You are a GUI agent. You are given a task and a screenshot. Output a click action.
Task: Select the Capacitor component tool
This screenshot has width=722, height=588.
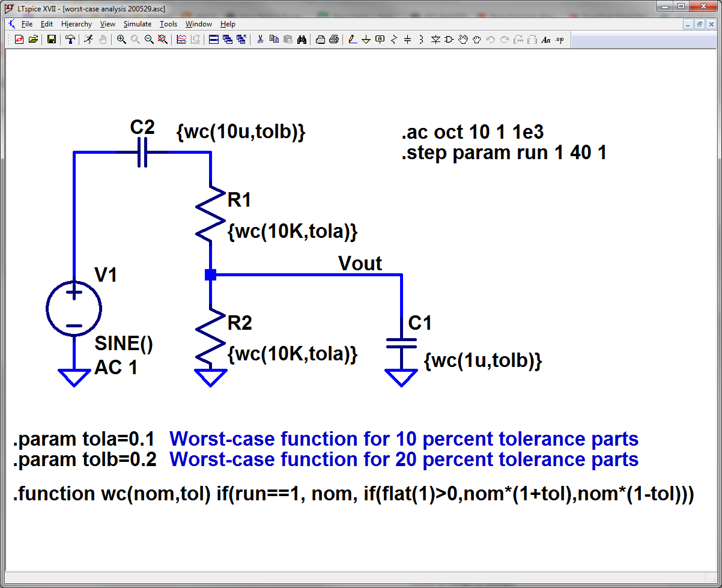(x=408, y=40)
